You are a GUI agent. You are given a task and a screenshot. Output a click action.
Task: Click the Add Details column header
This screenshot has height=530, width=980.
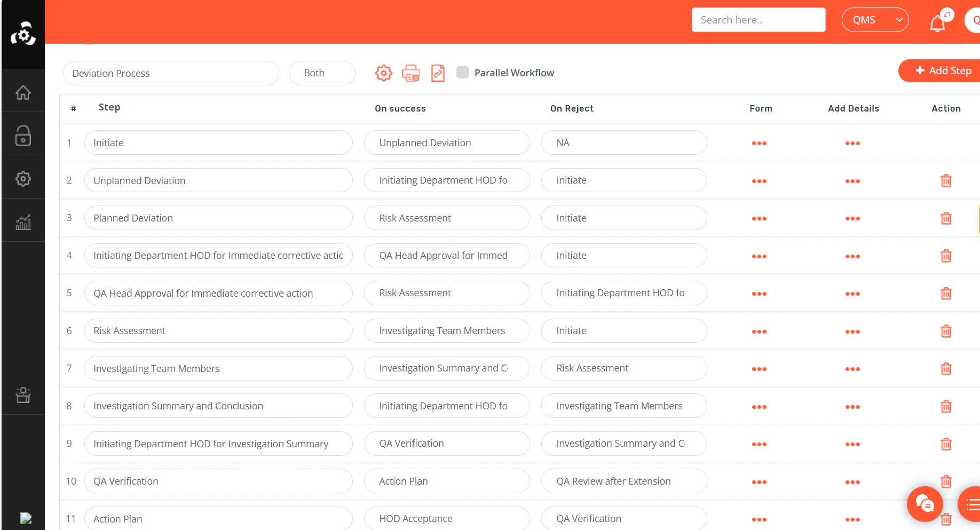click(x=853, y=108)
